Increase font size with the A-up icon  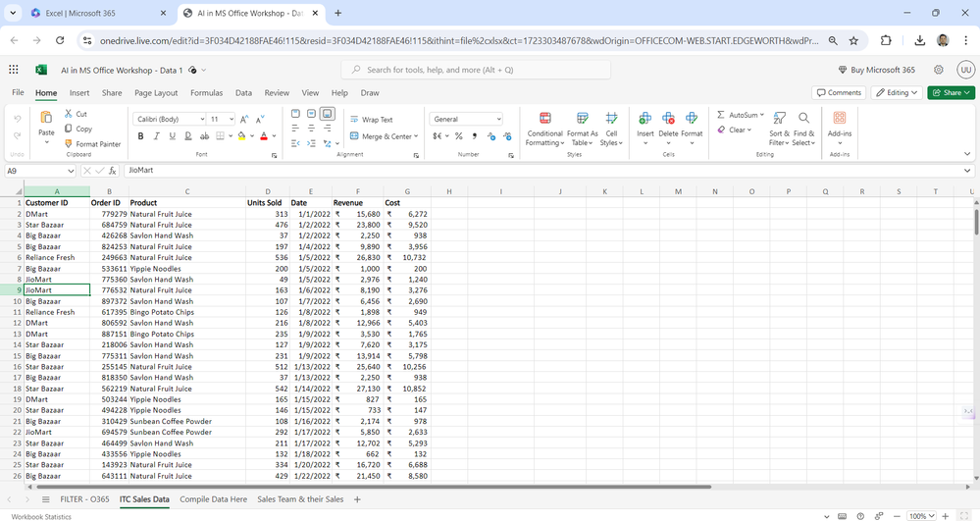(x=245, y=119)
